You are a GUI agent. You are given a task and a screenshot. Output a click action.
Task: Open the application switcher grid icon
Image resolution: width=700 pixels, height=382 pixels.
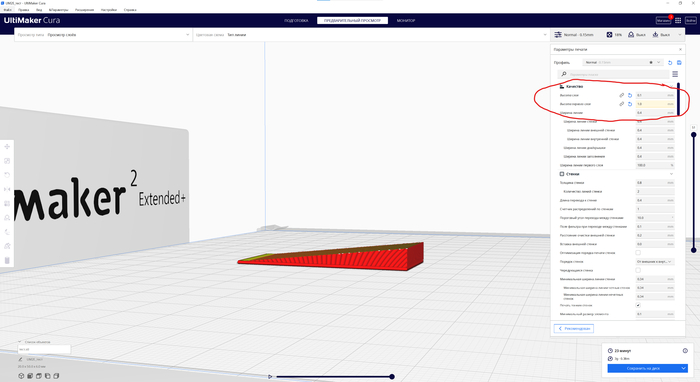[678, 21]
